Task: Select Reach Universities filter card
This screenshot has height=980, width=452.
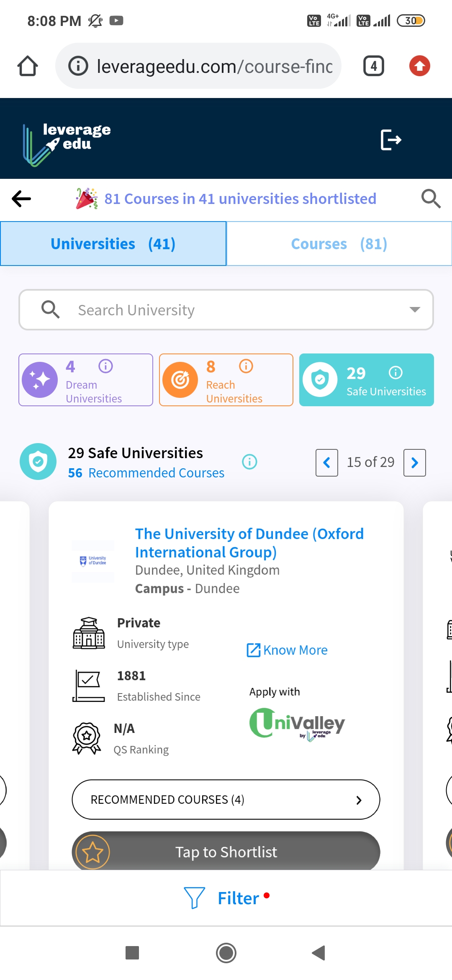Action: 226,380
